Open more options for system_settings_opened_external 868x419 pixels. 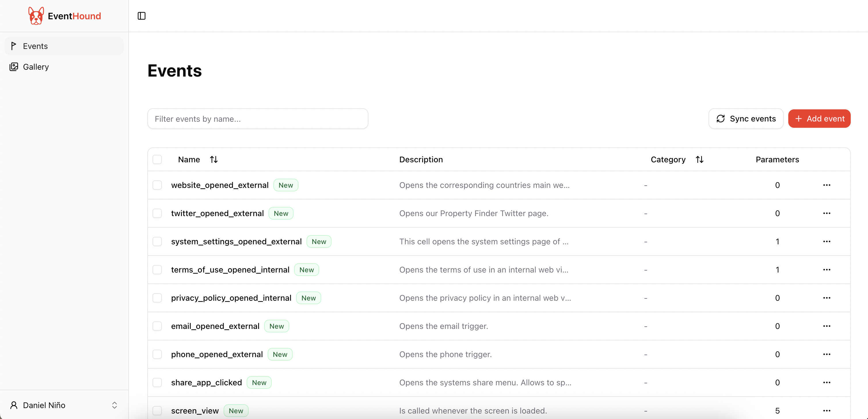(827, 241)
